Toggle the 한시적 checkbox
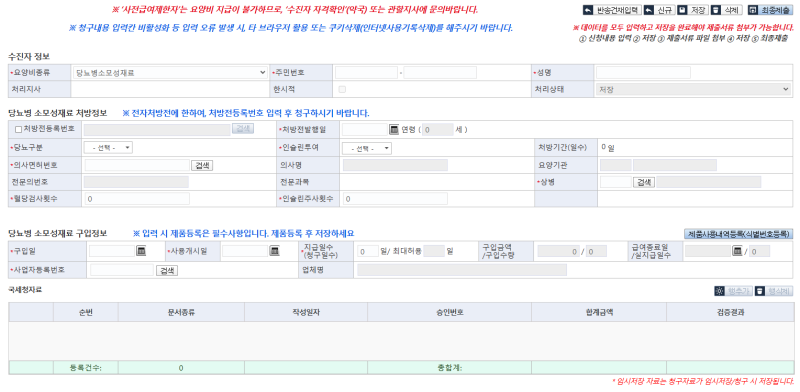The height and width of the screenshot is (392, 800). coord(342,89)
